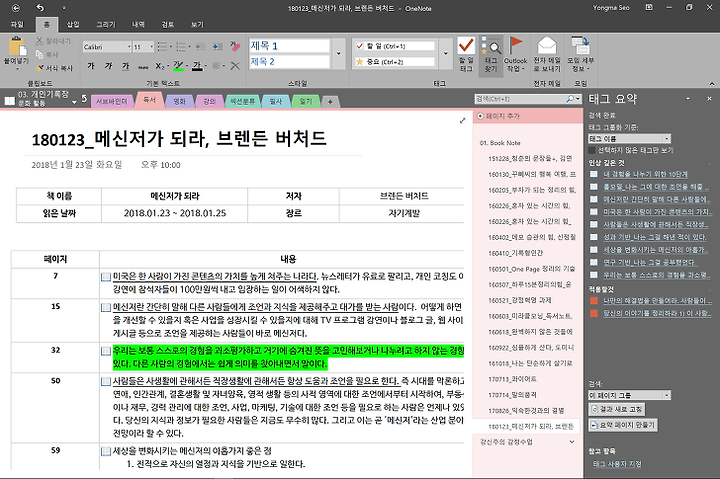Image resolution: width=720 pixels, height=479 pixels.
Task: Toggle the tag checkbox on page 15 row
Action: [106, 307]
